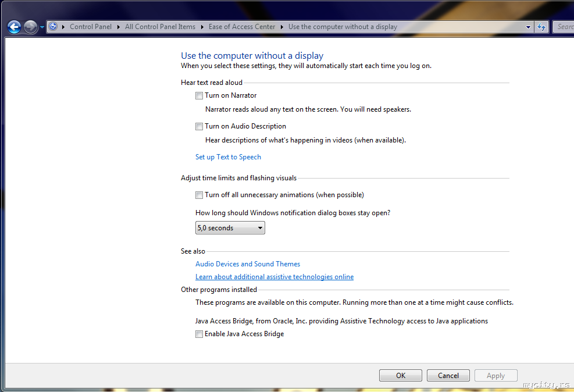Open the recent pages dropdown beside Forward
This screenshot has width=574, height=392.
(x=42, y=27)
